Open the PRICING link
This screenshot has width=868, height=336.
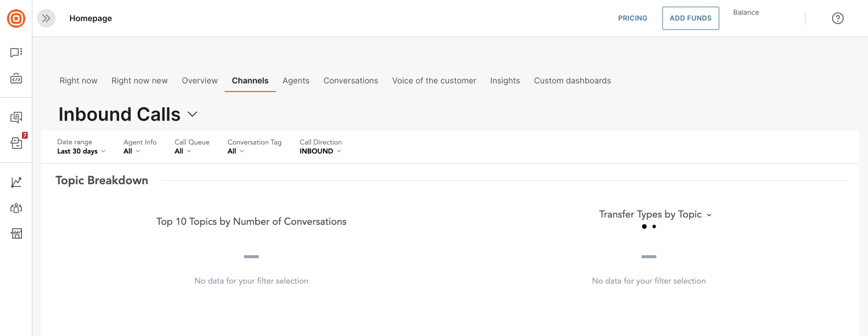click(632, 19)
